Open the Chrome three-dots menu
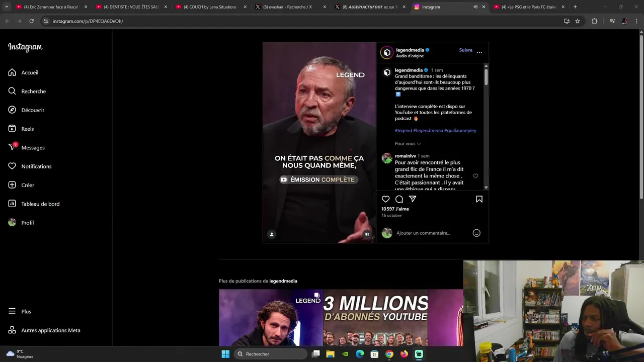Viewport: 644px width, 362px height. 637,21
